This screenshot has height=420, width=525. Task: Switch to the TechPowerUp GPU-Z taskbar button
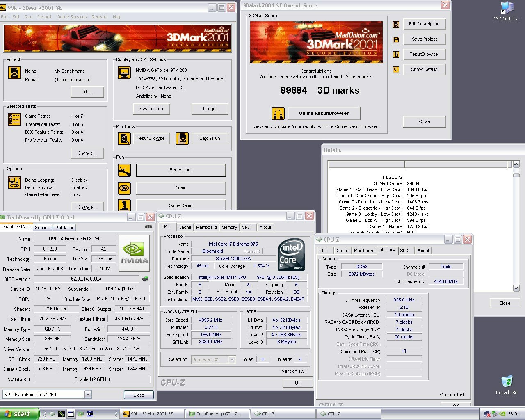[x=218, y=414]
